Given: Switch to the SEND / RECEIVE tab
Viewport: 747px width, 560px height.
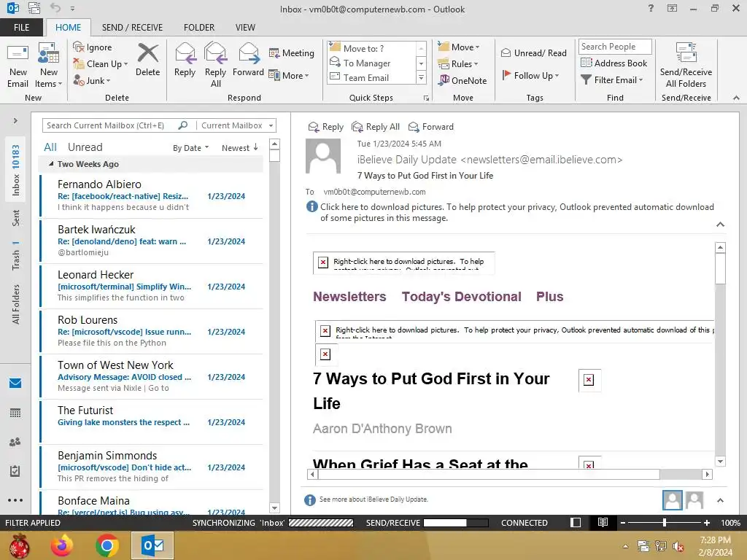Looking at the screenshot, I should point(132,27).
